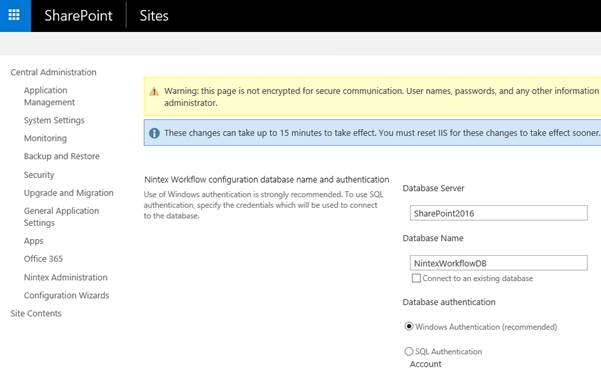This screenshot has width=601, height=377.
Task: Click the blue information circle icon
Action: pos(154,133)
